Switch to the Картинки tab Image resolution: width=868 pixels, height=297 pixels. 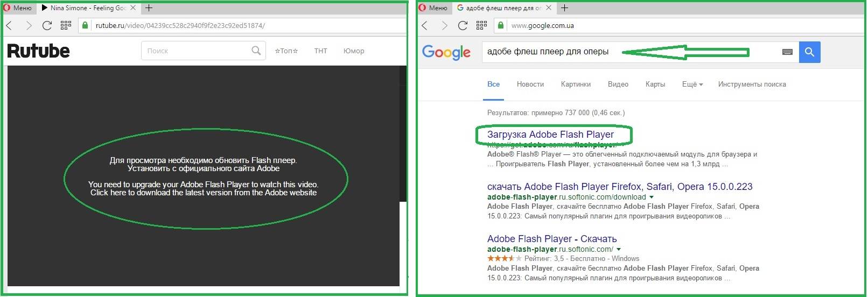click(x=575, y=84)
